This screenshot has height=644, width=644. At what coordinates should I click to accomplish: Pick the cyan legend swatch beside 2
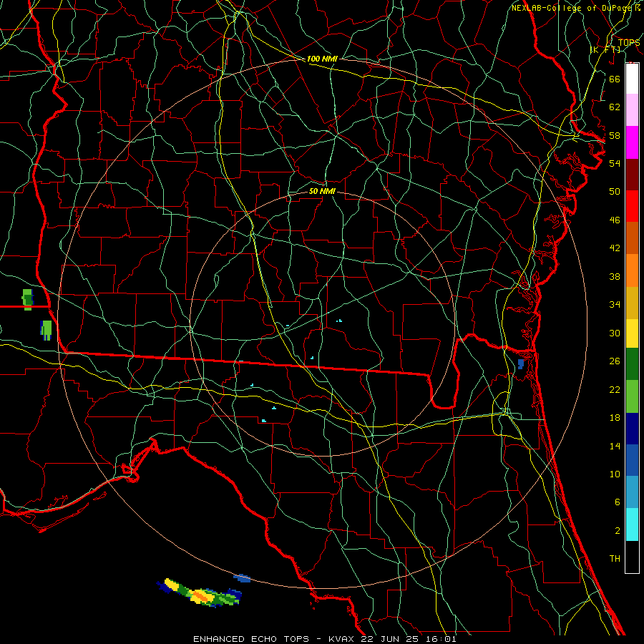tap(632, 525)
